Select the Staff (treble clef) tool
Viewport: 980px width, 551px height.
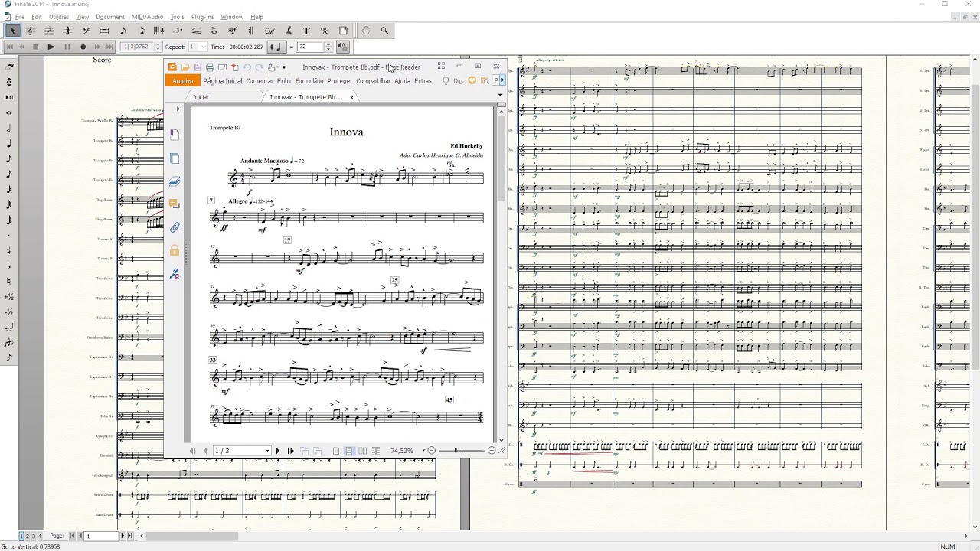coord(31,31)
